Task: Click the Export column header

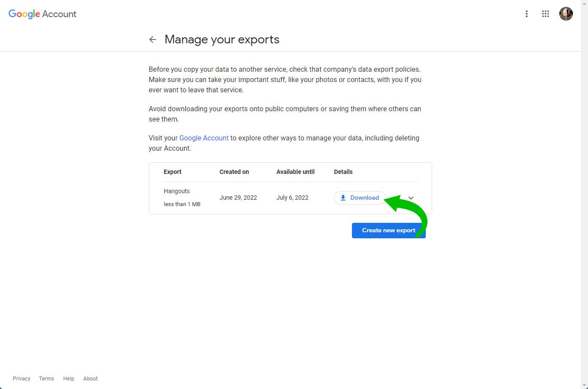Action: (x=173, y=172)
